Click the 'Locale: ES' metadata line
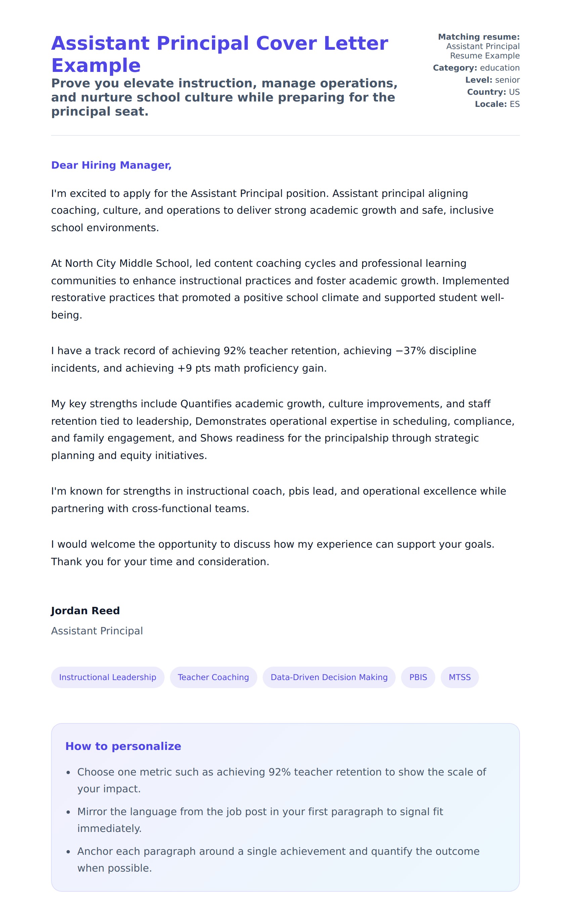Screen dimensions: 571x924 coord(497,104)
